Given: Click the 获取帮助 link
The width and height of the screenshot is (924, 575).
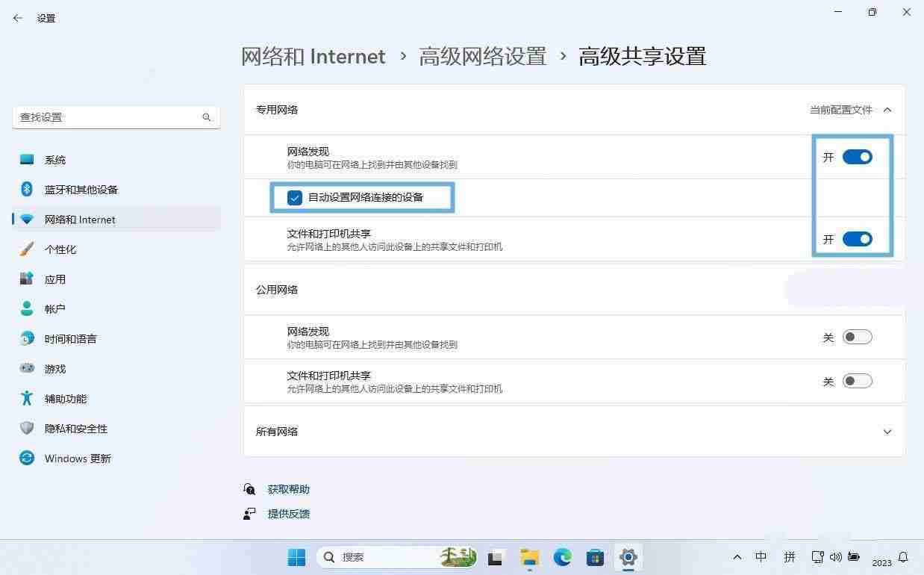Looking at the screenshot, I should coord(288,489).
